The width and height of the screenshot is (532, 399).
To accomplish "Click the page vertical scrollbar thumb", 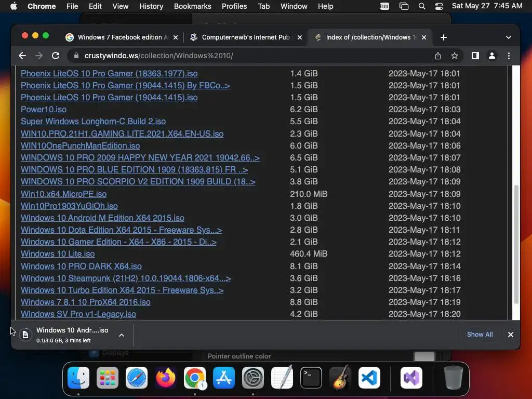I will 516,244.
